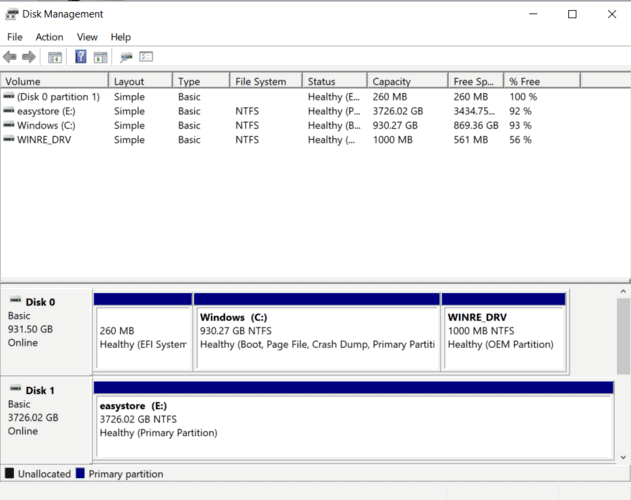Click the Disk Management title bar icon
The height and width of the screenshot is (500, 631).
point(12,14)
